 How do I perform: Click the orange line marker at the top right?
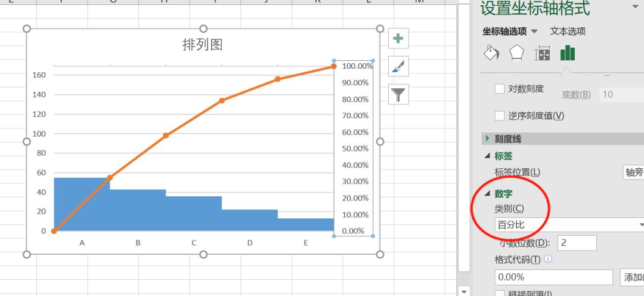pos(333,67)
